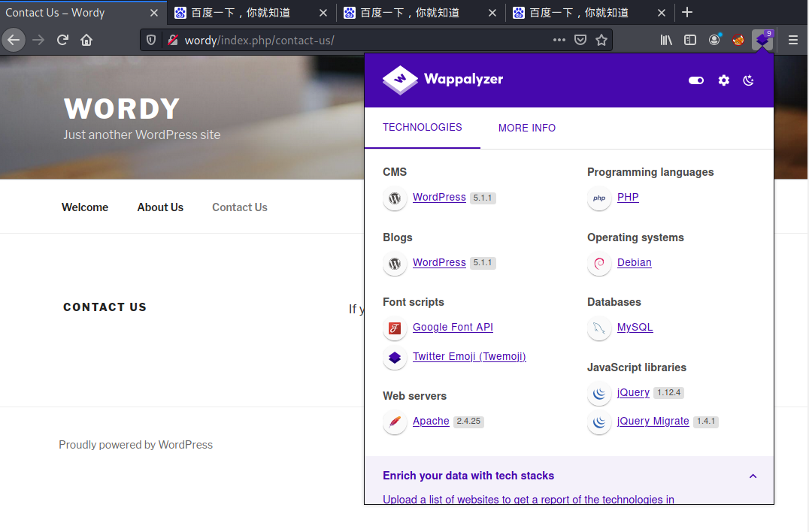Go forward with the forward arrow
Viewport: 809px width, 532px height.
tap(38, 41)
